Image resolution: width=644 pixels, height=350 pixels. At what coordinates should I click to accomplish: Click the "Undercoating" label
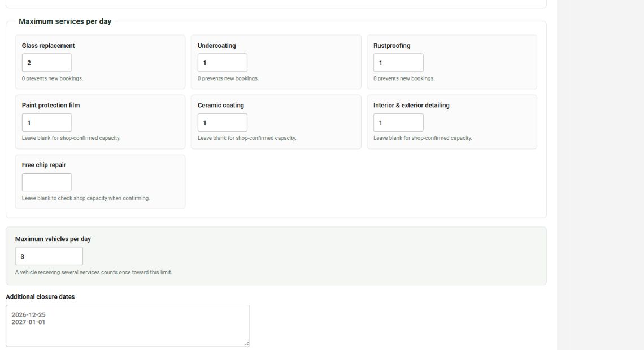click(x=216, y=46)
